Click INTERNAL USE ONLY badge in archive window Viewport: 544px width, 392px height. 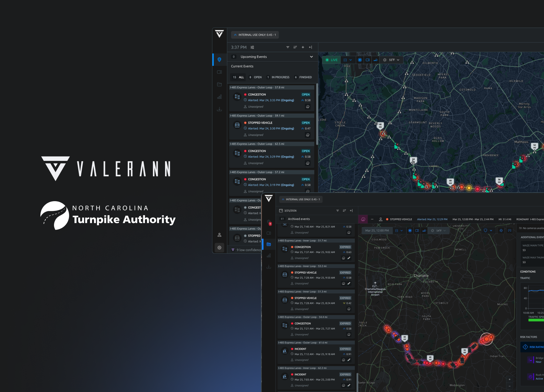point(301,199)
